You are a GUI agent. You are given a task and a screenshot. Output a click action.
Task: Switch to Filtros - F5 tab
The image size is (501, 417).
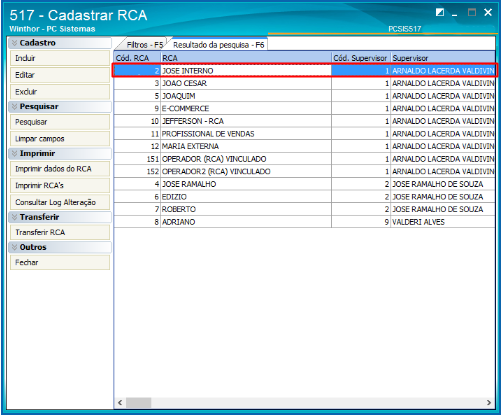[144, 45]
